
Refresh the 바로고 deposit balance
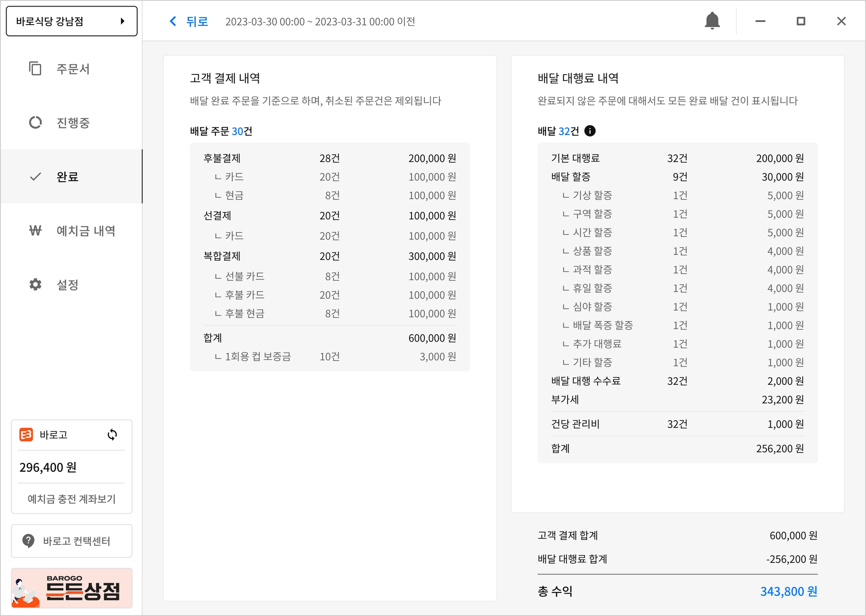[112, 435]
